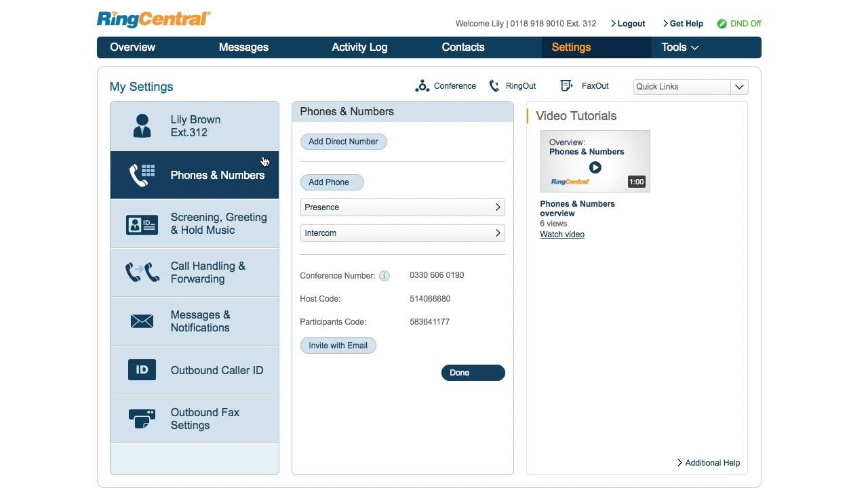Select Lily Brown Ext.312 in sidebar
This screenshot has width=868, height=488.
195,126
